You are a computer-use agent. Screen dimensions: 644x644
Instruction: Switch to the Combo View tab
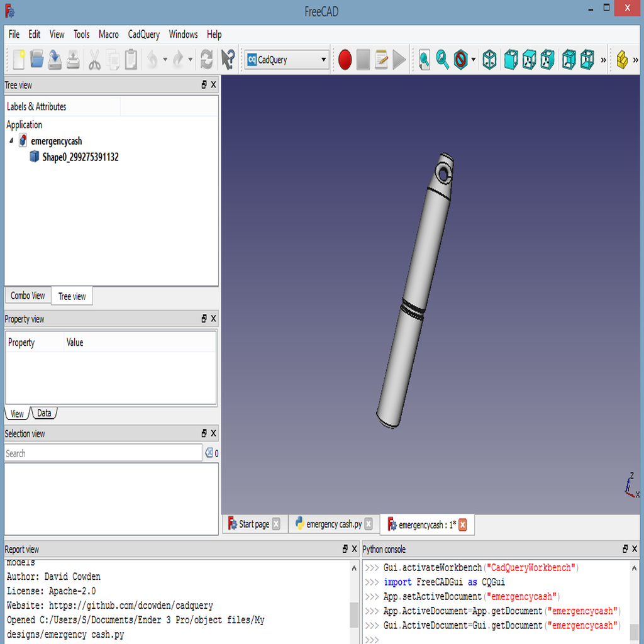[28, 296]
